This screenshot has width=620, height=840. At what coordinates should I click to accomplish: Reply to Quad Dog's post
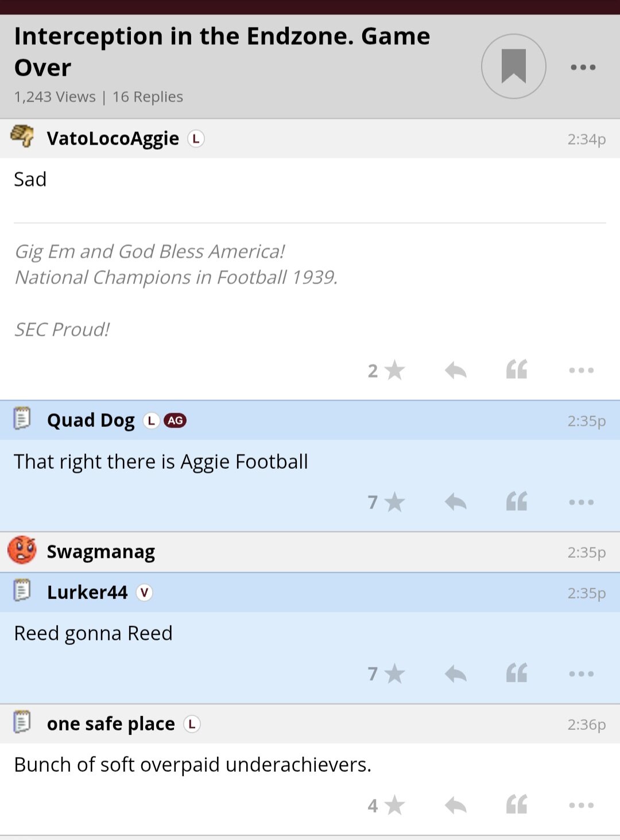(x=456, y=503)
